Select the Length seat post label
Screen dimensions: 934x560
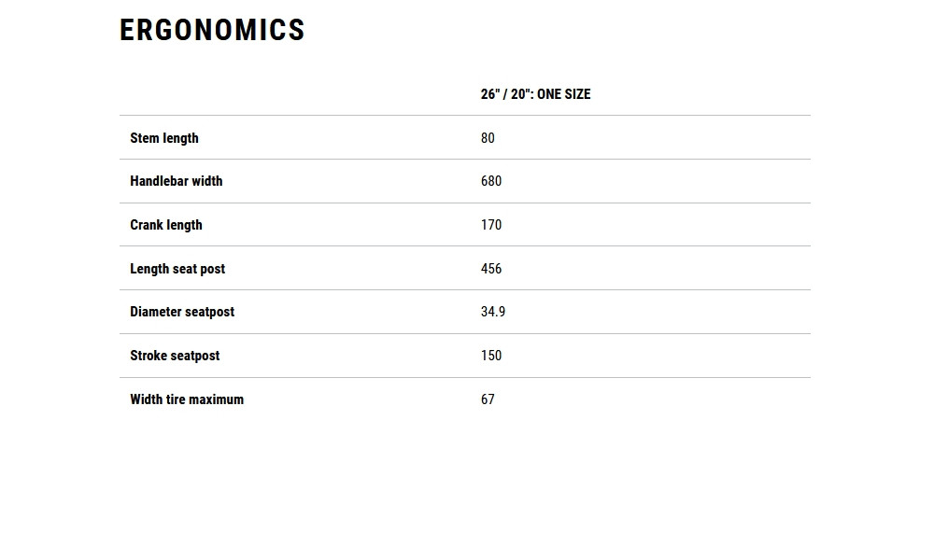point(177,269)
